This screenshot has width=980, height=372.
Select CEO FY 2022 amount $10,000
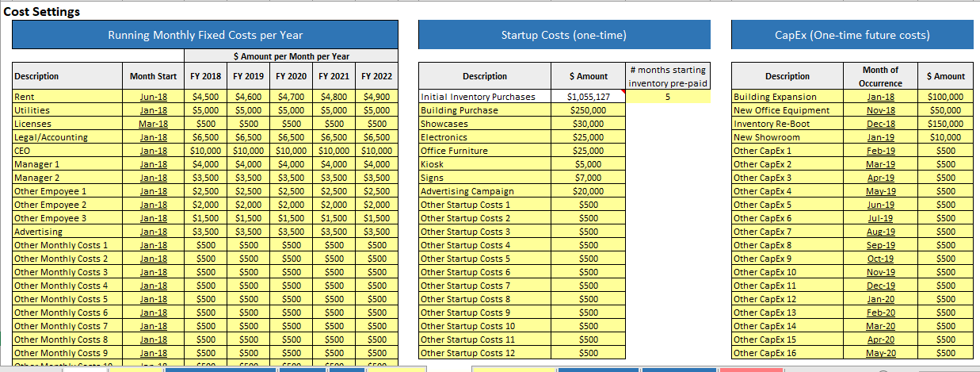pos(376,151)
